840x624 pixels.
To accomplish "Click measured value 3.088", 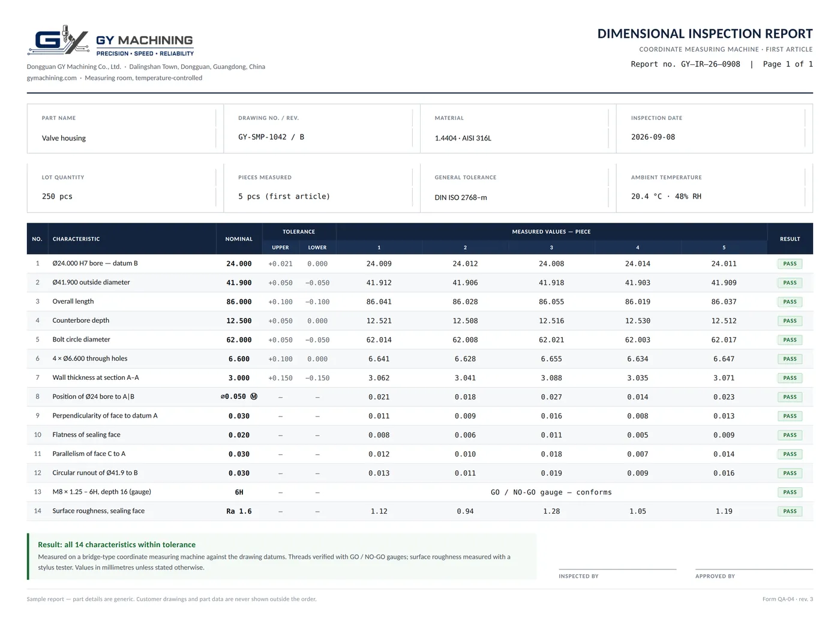I will coord(551,378).
